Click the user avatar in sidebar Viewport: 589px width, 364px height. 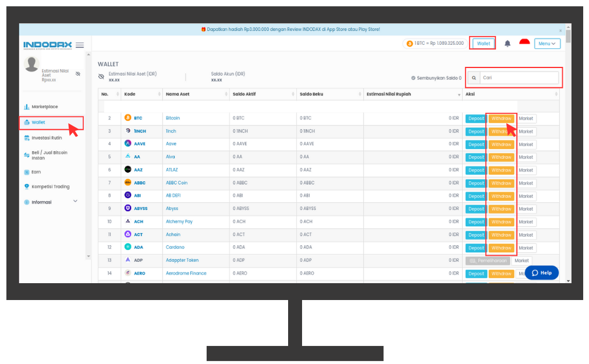point(31,64)
